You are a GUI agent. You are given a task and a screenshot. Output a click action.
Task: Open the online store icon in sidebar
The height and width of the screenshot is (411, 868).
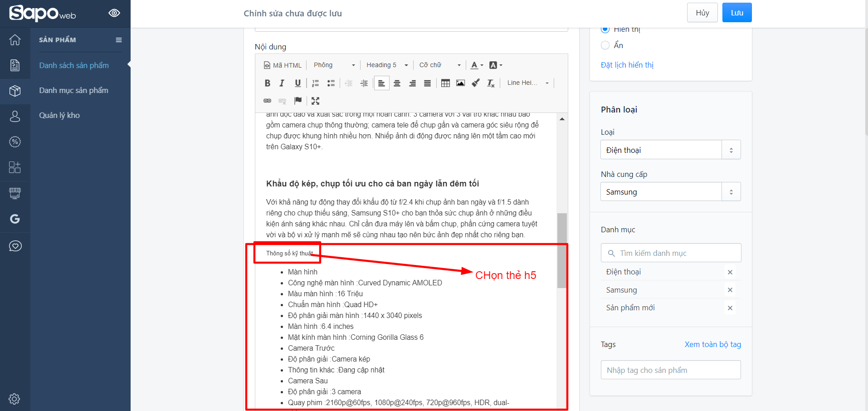15,193
